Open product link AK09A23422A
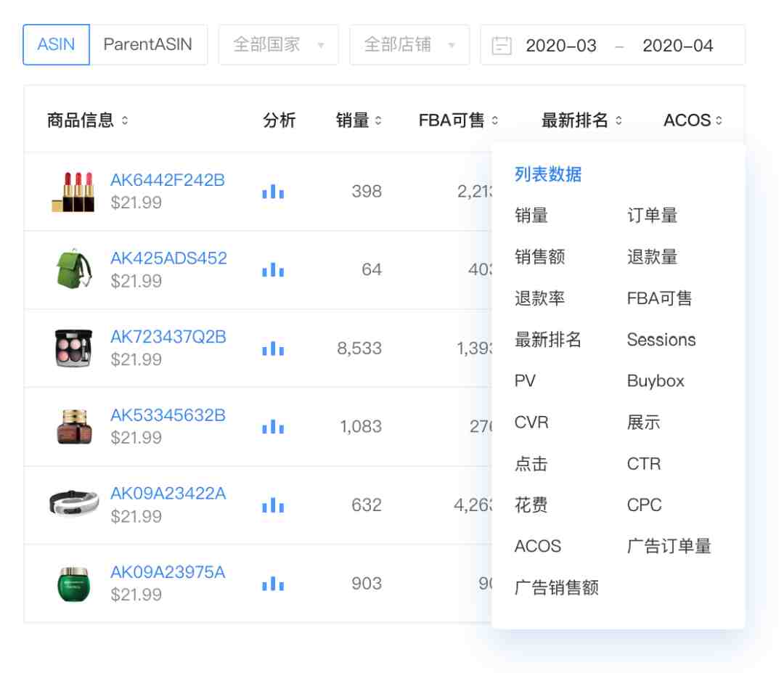 click(168, 494)
